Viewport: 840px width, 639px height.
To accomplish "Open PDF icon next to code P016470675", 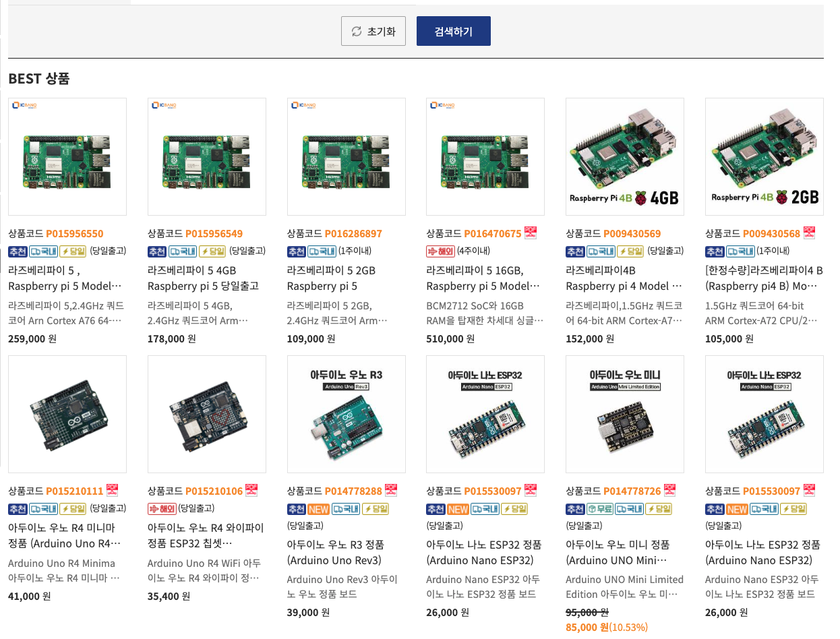I will click(x=531, y=233).
